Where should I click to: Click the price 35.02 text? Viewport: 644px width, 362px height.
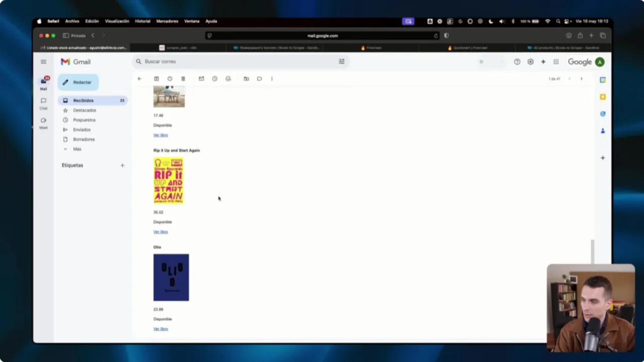(158, 212)
